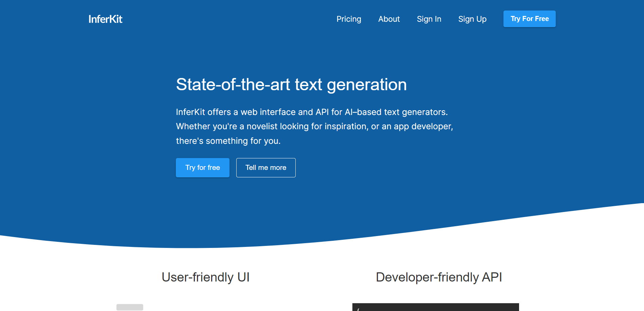Click the InferKit logo
Screen dimensions: 644x311
click(x=105, y=19)
